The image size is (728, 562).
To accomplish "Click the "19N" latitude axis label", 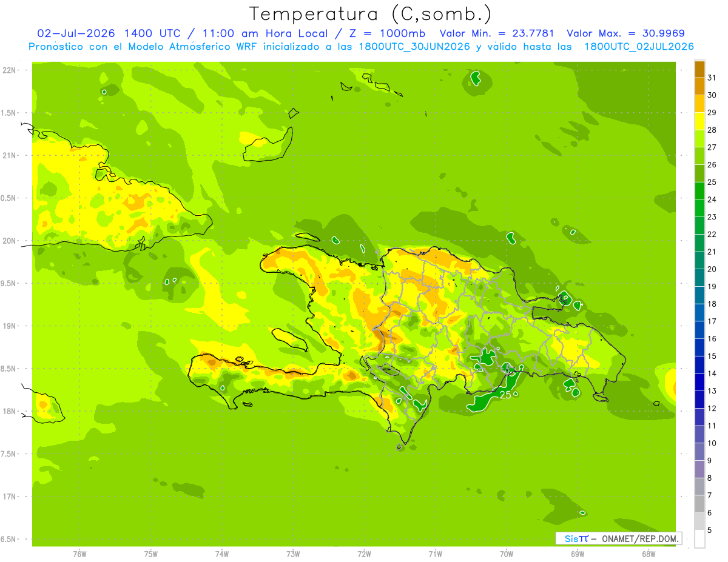I will pyautogui.click(x=10, y=326).
